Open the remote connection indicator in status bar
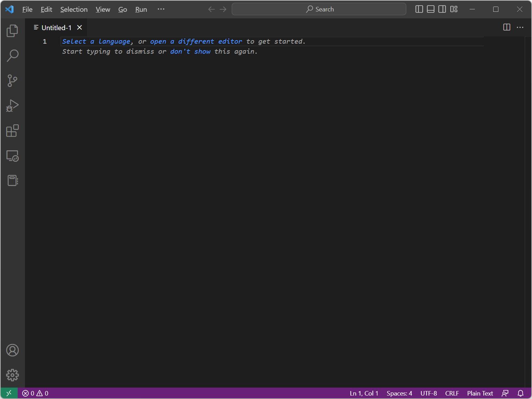 point(8,393)
